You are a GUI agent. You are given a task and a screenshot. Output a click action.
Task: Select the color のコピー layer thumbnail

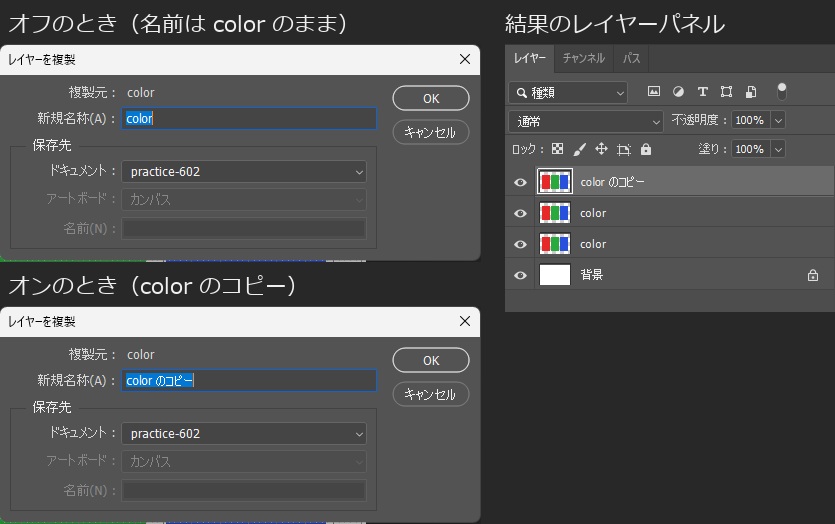click(x=555, y=182)
